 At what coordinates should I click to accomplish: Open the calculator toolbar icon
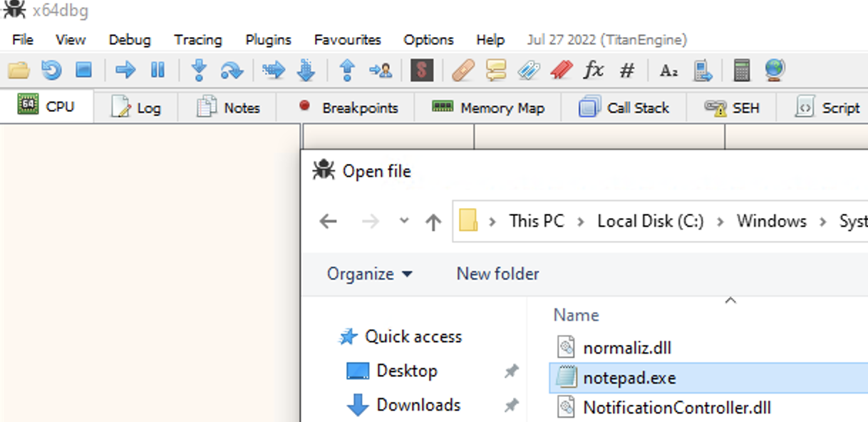(741, 70)
